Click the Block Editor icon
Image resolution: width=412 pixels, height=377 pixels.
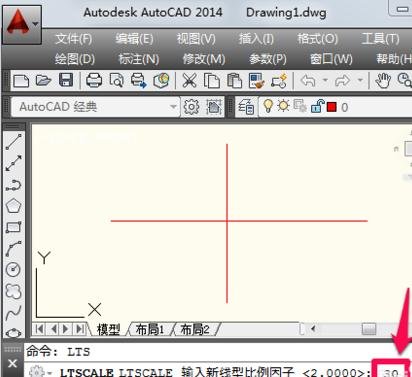(279, 81)
